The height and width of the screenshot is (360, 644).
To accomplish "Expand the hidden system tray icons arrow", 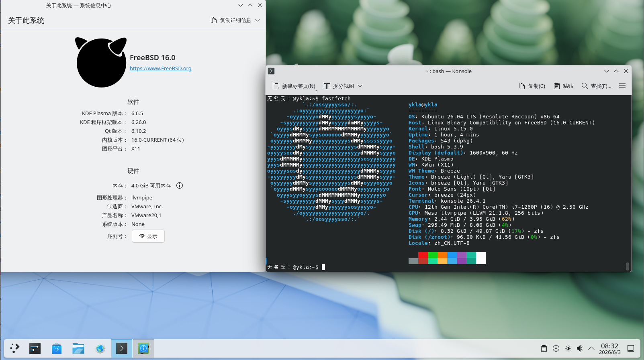I will (x=591, y=348).
